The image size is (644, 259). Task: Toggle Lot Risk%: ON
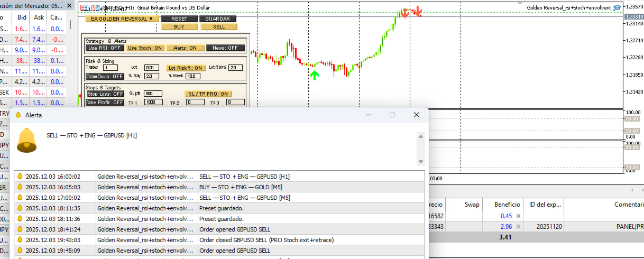pos(186,68)
